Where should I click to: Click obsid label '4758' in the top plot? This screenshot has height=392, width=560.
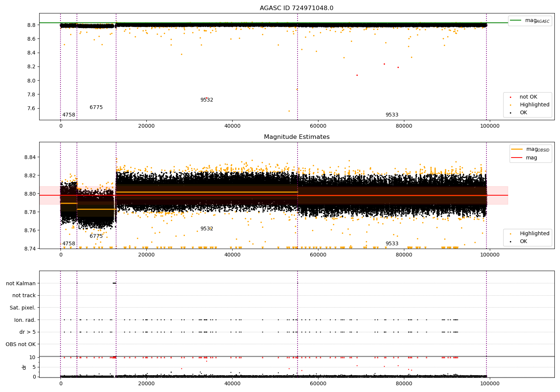pos(69,115)
